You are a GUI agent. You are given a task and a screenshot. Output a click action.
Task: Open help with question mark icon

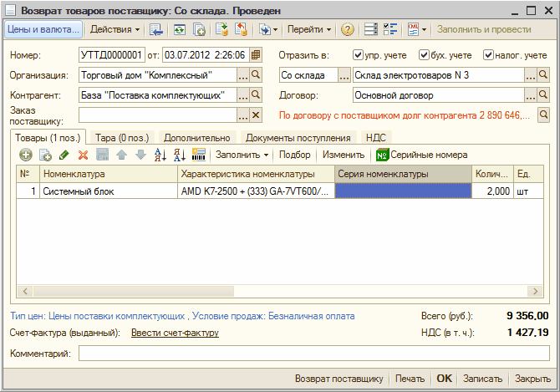point(347,29)
